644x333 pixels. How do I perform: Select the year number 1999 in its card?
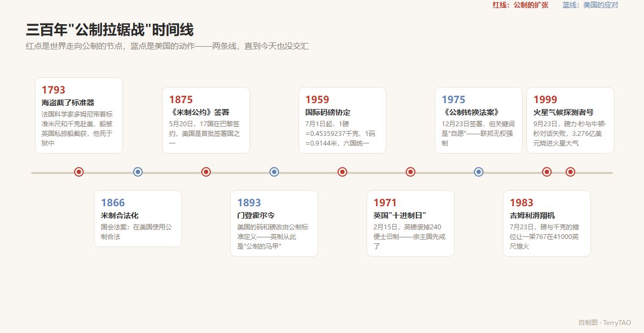(x=545, y=99)
